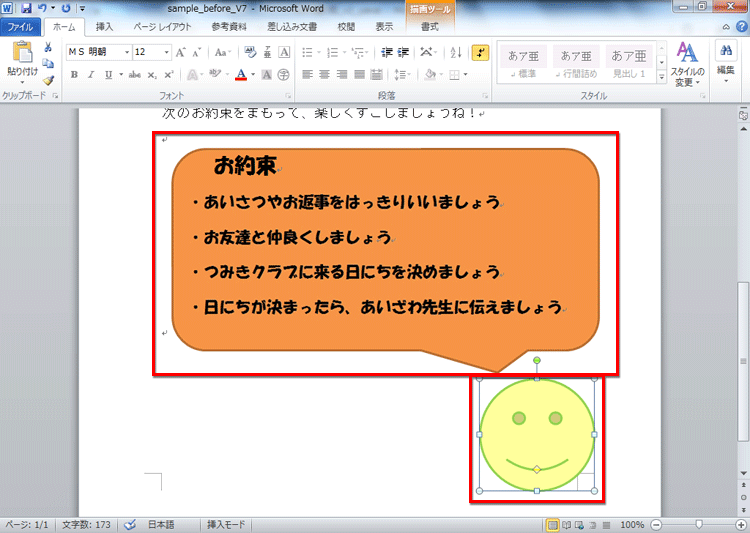This screenshot has height=533, width=750.
Task: Apply the 標準 style
Action: 523,63
